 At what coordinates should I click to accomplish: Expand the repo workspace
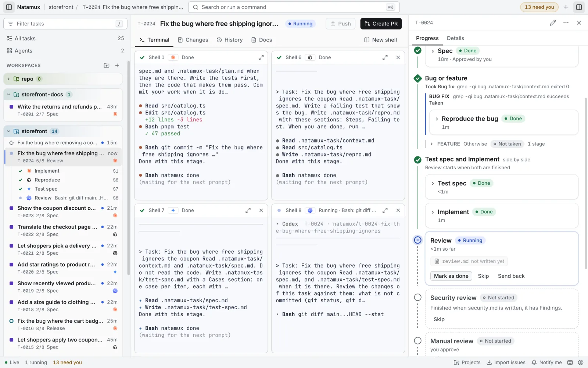(8, 79)
